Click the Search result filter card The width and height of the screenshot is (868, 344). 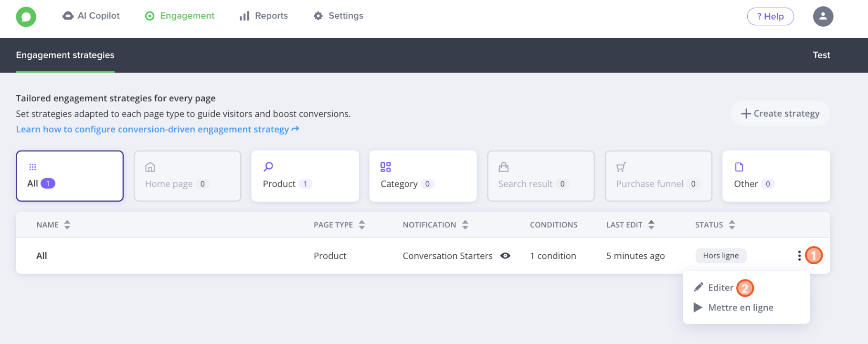(540, 176)
